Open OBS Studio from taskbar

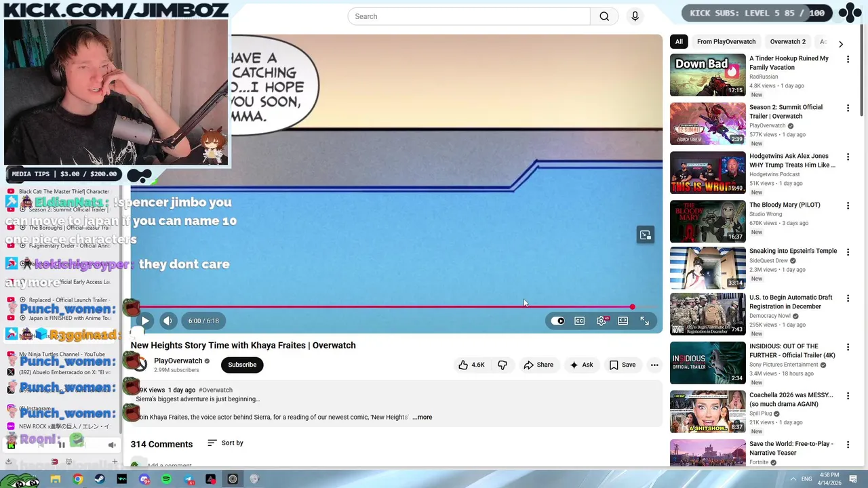click(x=233, y=479)
